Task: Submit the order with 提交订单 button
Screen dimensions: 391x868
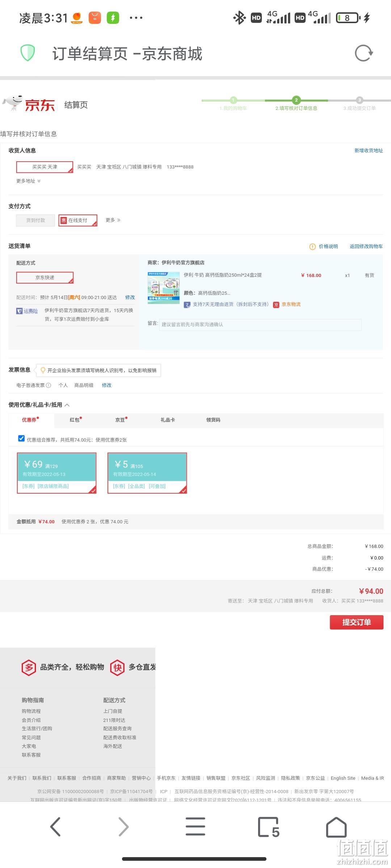Action: point(357,622)
